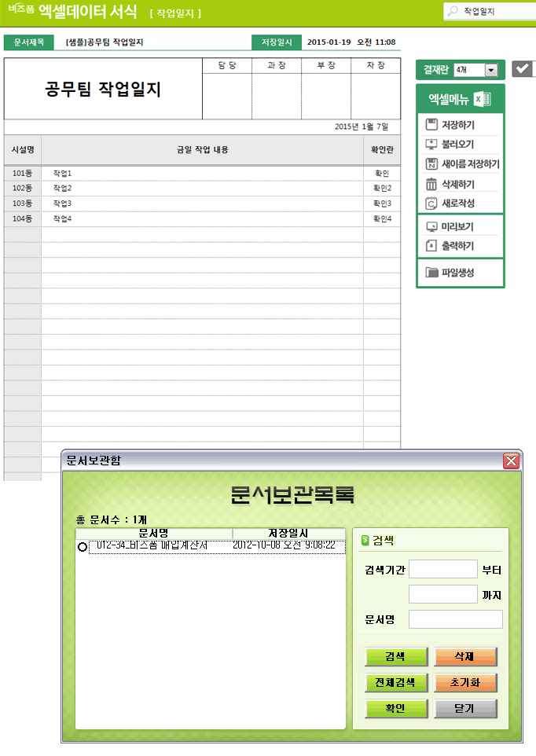Click the 전체검색 button
536x756 pixels.
396,683
